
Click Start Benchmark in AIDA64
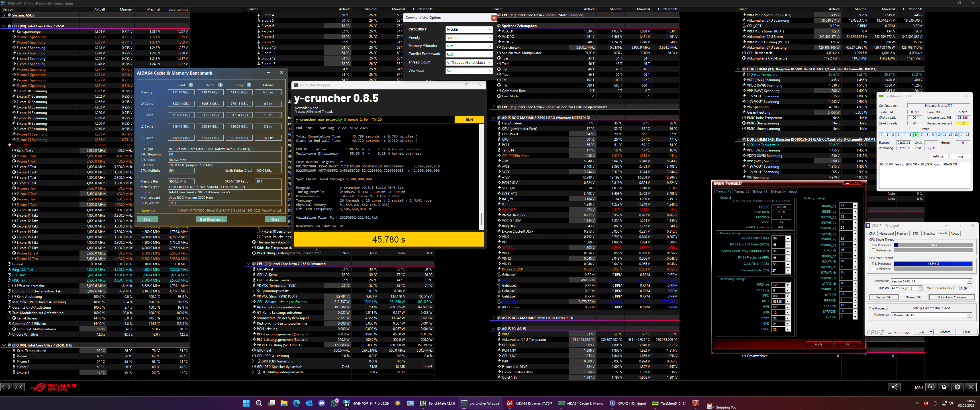tap(211, 220)
